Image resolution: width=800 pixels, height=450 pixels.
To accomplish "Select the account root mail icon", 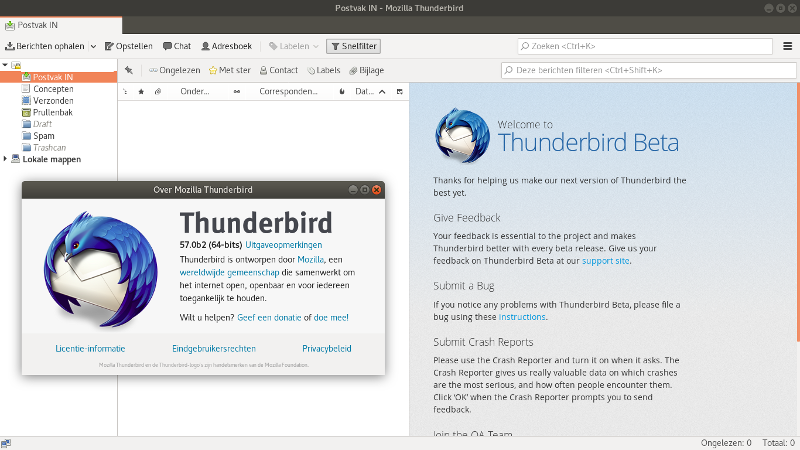I will 16,65.
